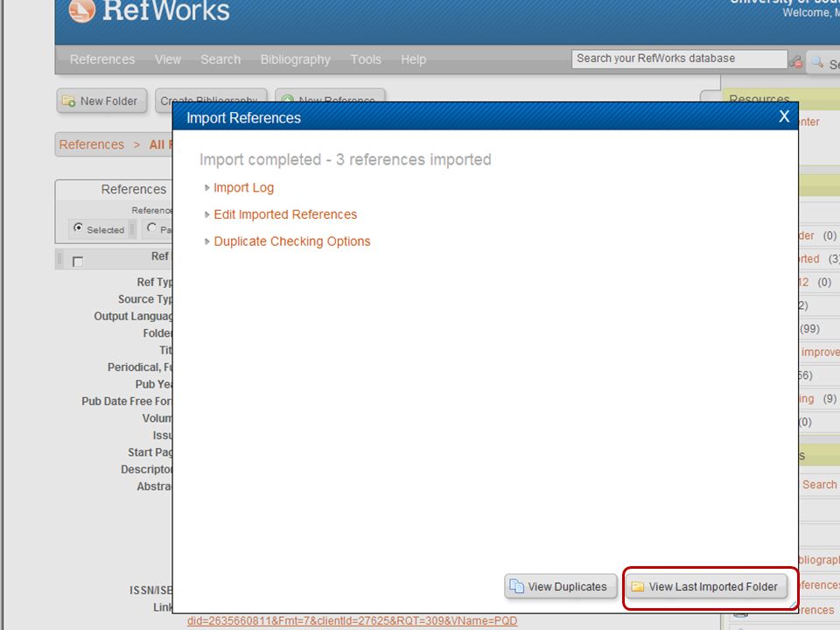Click the Search link in right sidebar
The height and width of the screenshot is (630, 840).
click(x=819, y=484)
